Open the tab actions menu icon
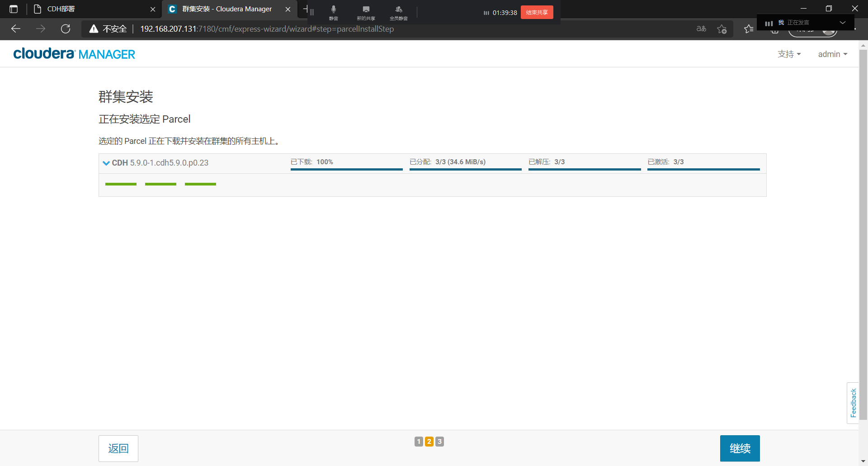 click(x=14, y=9)
